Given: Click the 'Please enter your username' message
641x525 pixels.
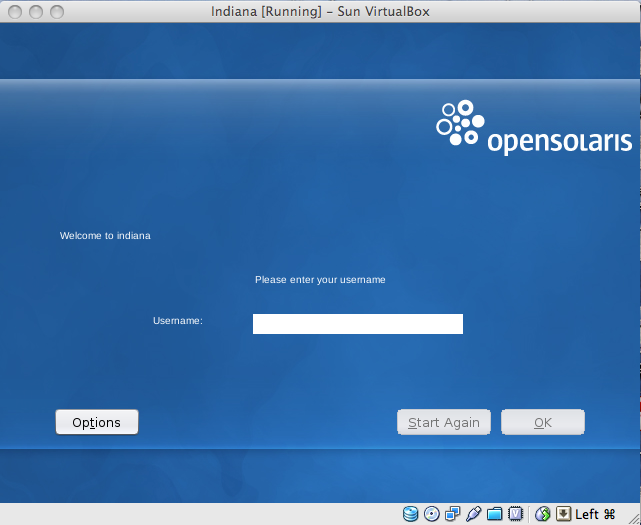Looking at the screenshot, I should coord(320,280).
